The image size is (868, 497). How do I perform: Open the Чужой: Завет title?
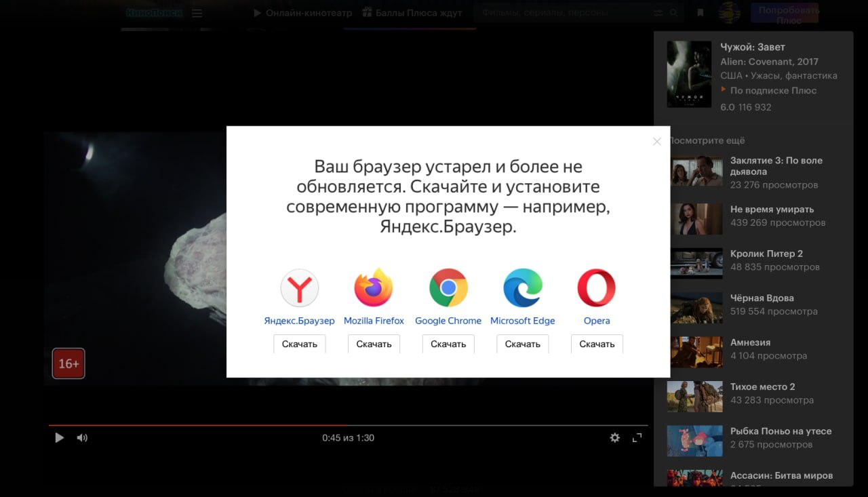coord(753,47)
